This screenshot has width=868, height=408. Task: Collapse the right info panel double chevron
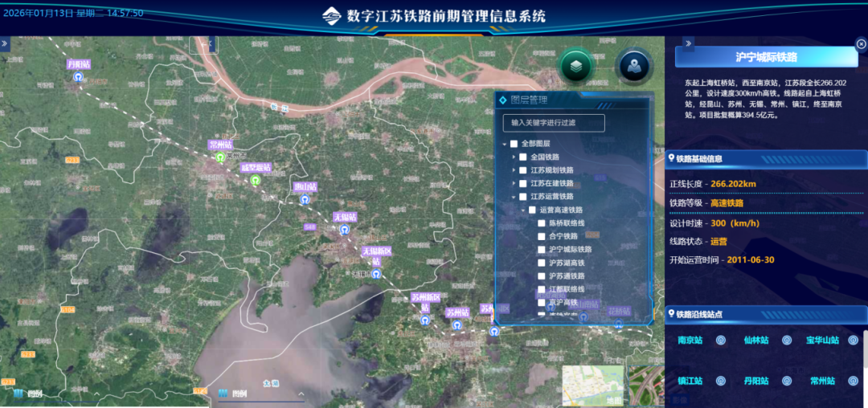pyautogui.click(x=689, y=43)
